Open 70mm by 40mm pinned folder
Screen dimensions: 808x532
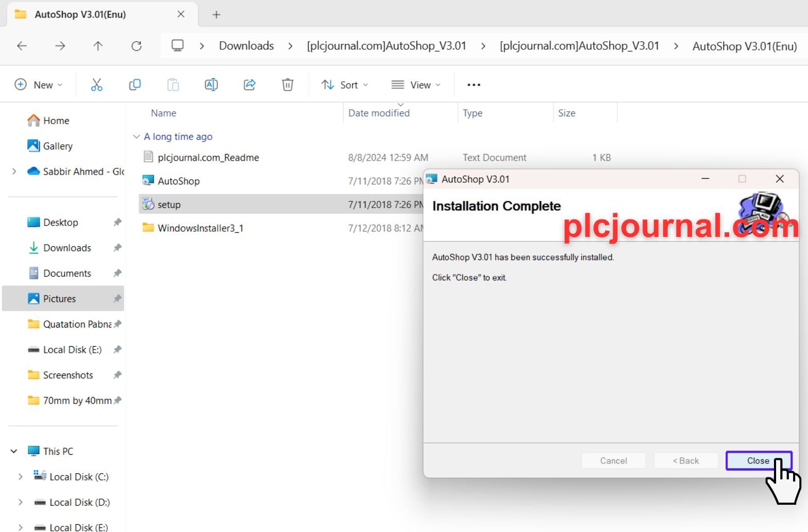pos(70,400)
